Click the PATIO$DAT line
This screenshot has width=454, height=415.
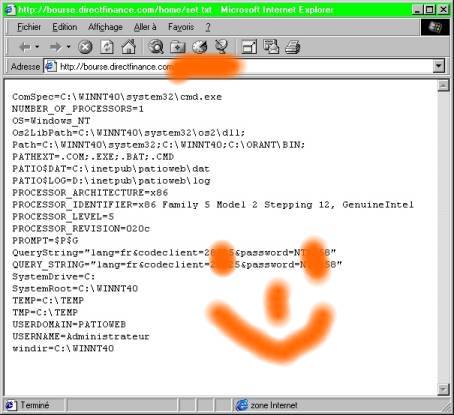click(x=111, y=169)
